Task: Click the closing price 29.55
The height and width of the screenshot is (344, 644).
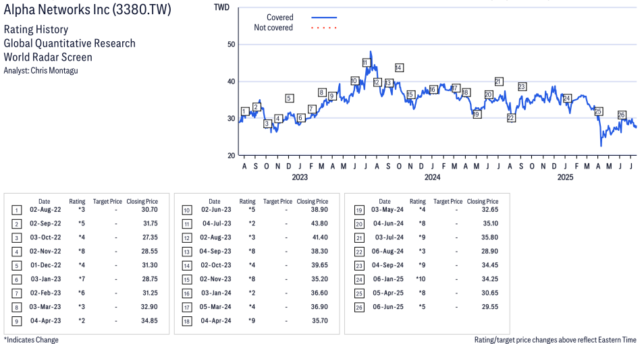Action: (490, 307)
